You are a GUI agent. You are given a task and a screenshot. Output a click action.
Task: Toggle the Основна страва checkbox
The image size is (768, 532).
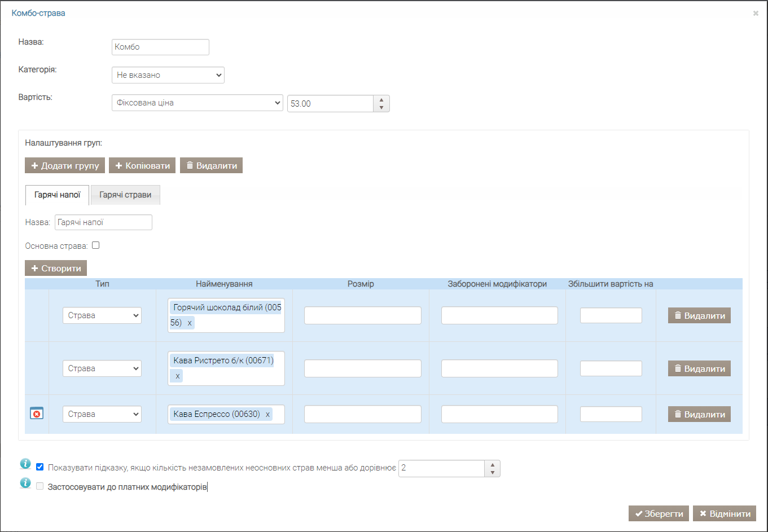click(96, 245)
